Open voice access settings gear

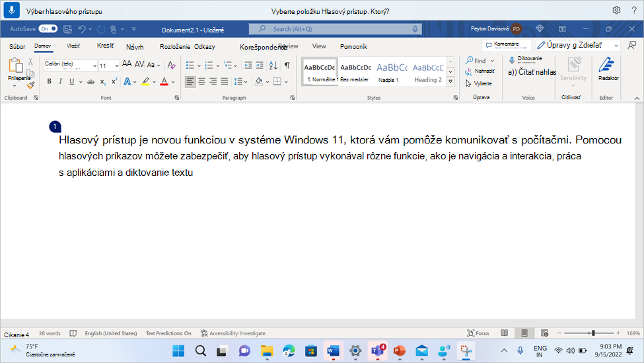pyautogui.click(x=616, y=11)
